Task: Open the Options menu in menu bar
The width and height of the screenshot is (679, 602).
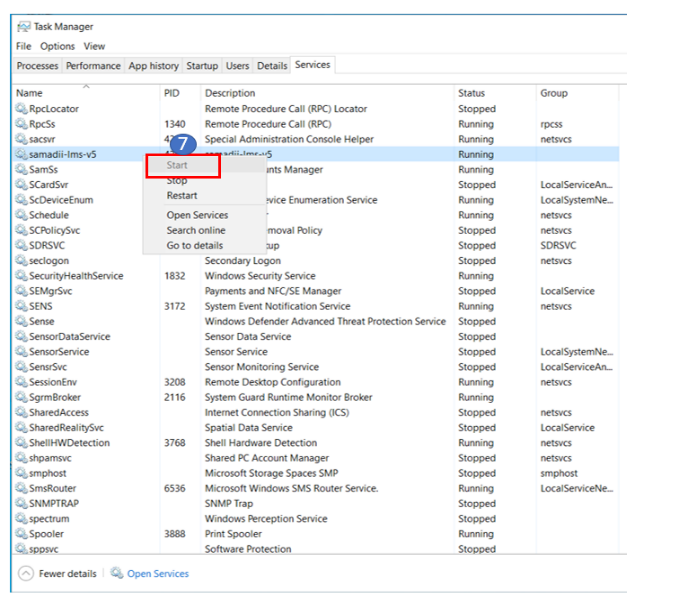Action: coord(57,46)
